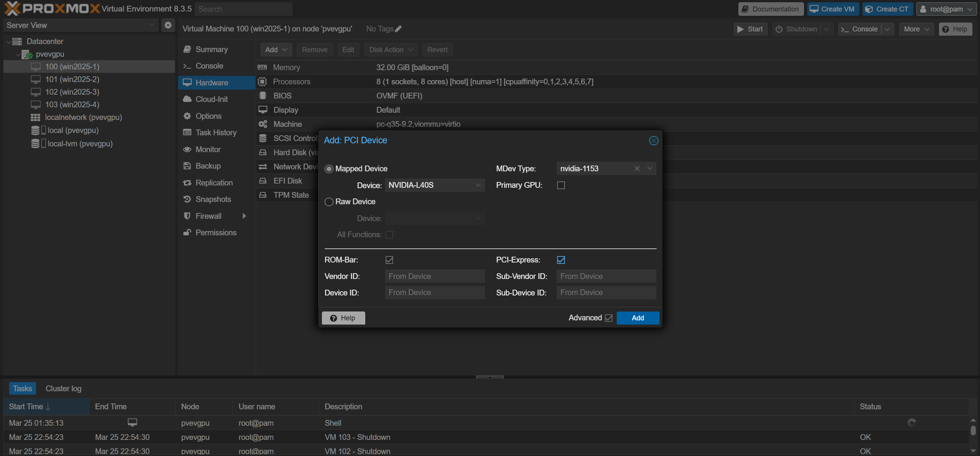Click the Memory row icon

coord(263,67)
